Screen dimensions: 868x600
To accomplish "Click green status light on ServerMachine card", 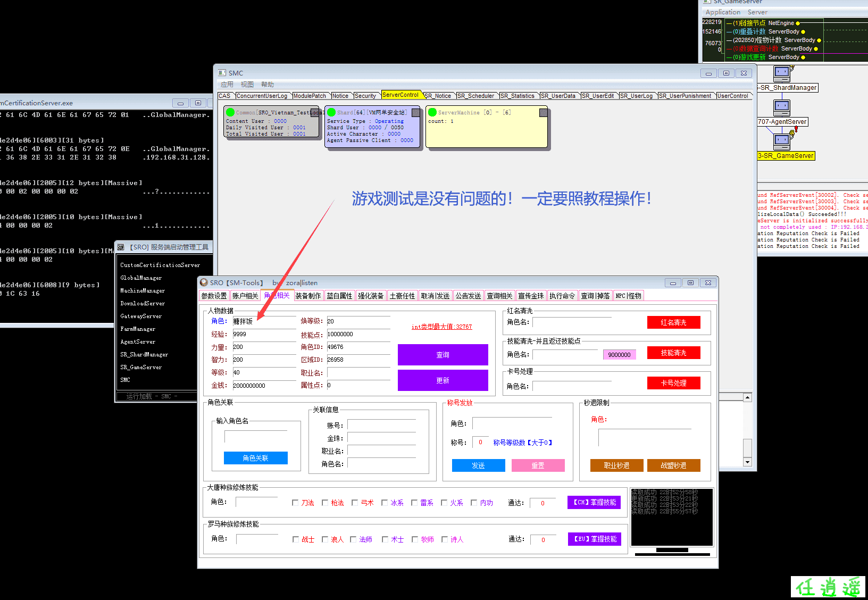I will pos(432,112).
